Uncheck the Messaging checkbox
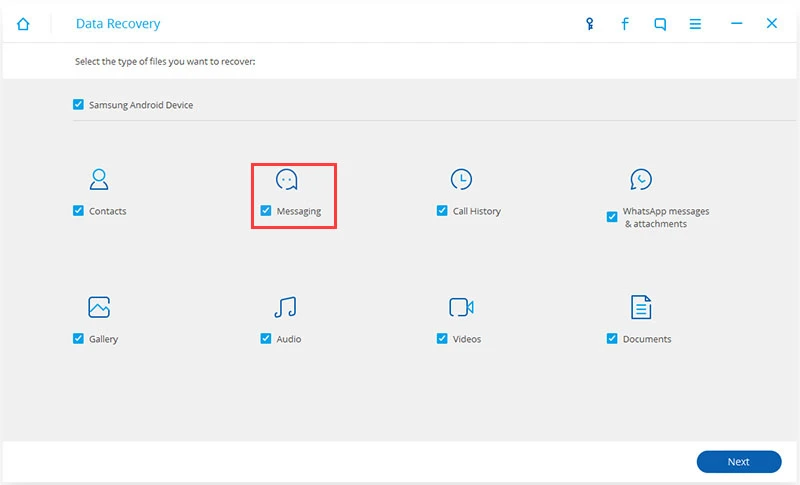Viewport: 800px width, 485px height. (x=266, y=211)
